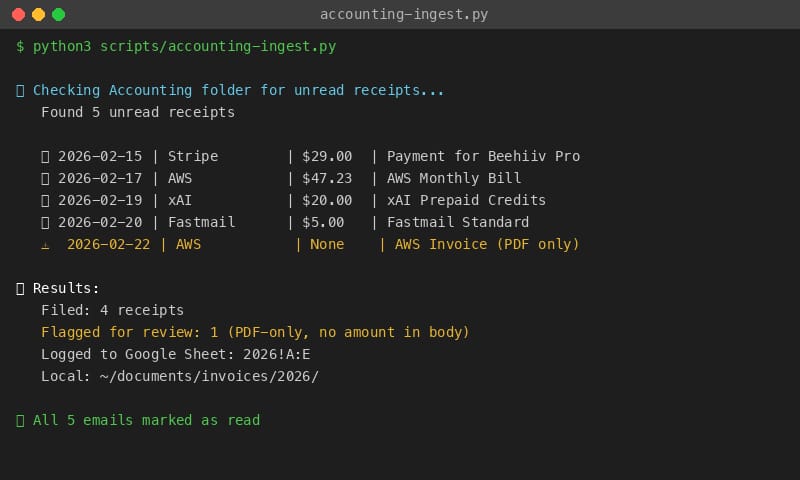Click the green maximize window button
Screen dimensions: 800x480
click(x=59, y=14)
